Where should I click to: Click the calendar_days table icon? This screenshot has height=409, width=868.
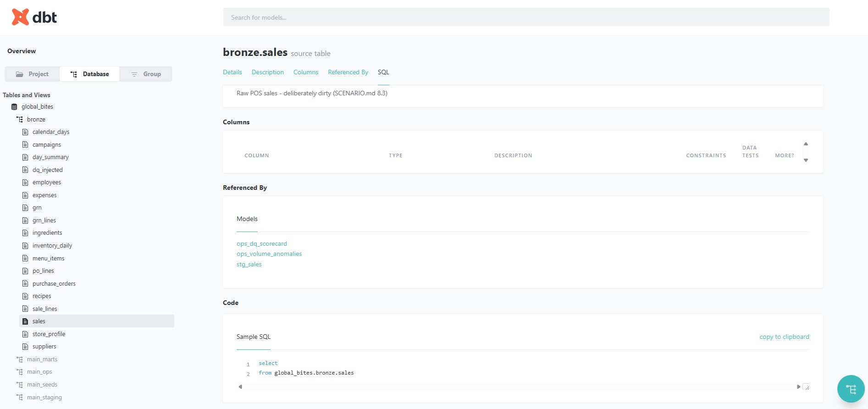tap(25, 132)
